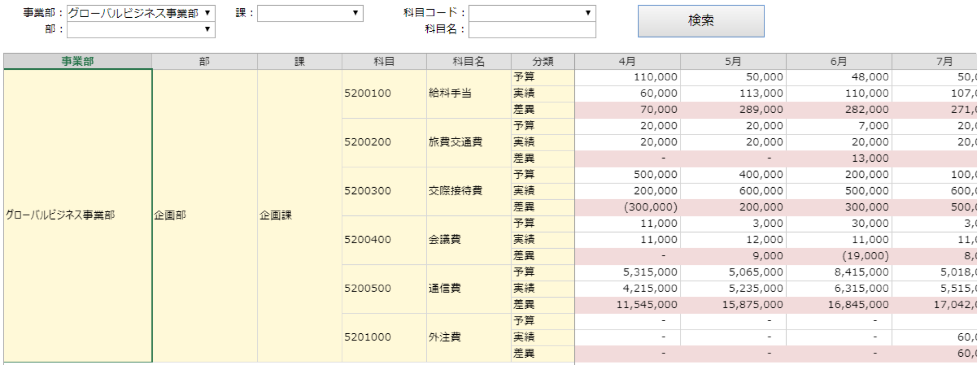Select the 課 column header
980x365 pixels.
[300, 61]
